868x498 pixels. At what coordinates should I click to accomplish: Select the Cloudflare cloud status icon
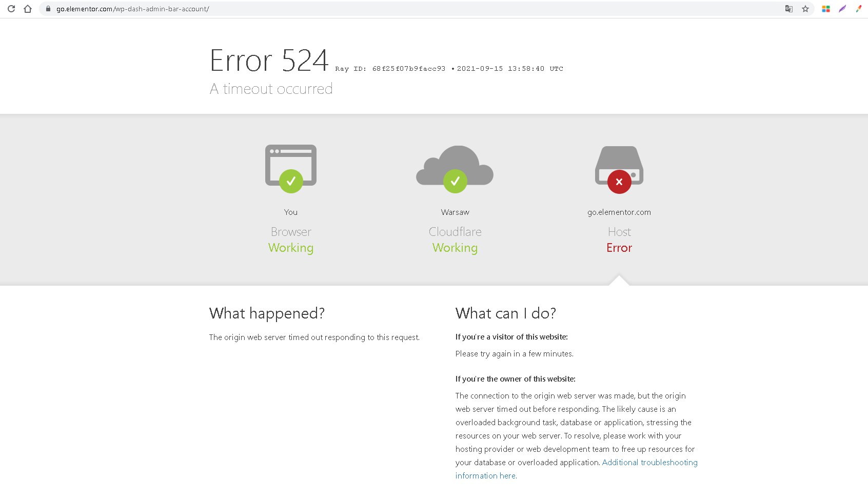[x=455, y=169]
